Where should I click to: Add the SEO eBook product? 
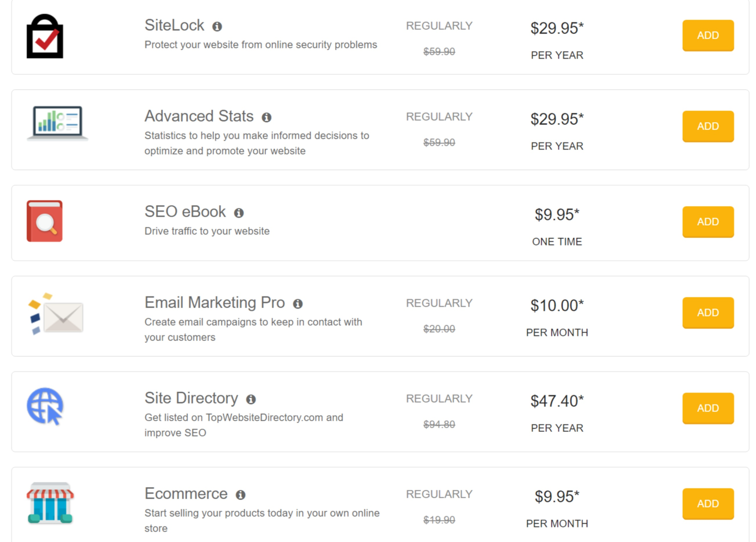click(708, 222)
